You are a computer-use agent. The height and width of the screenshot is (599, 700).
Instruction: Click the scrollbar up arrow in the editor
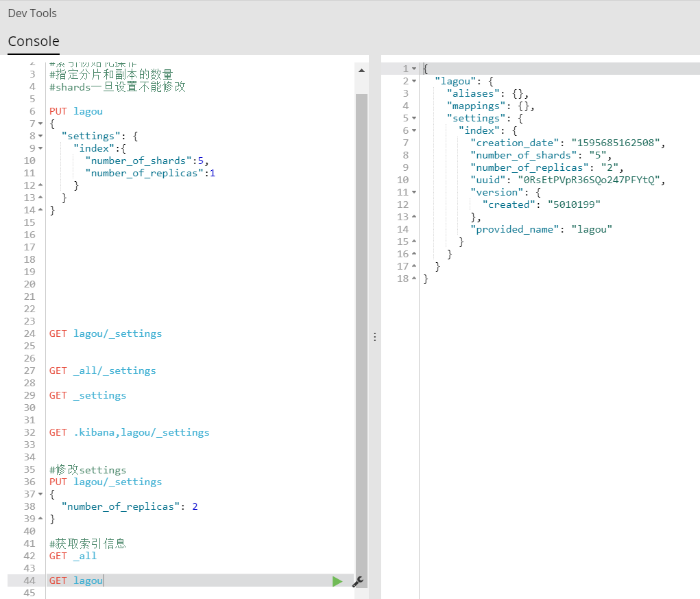pos(362,69)
